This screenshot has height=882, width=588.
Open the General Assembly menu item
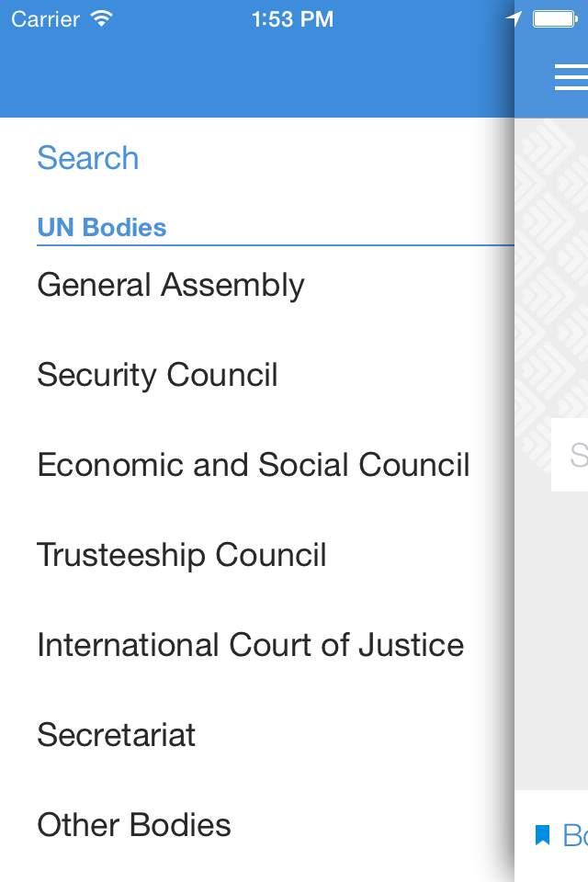point(171,285)
